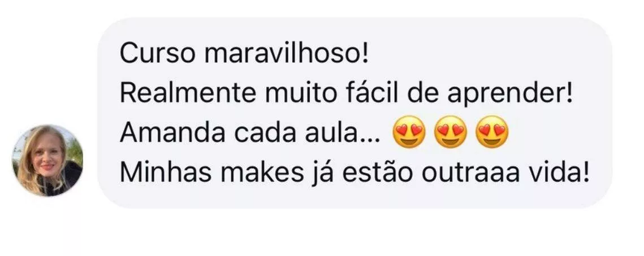
Task: Click the middle heart-eyes emoji
Action: pyautogui.click(x=451, y=132)
